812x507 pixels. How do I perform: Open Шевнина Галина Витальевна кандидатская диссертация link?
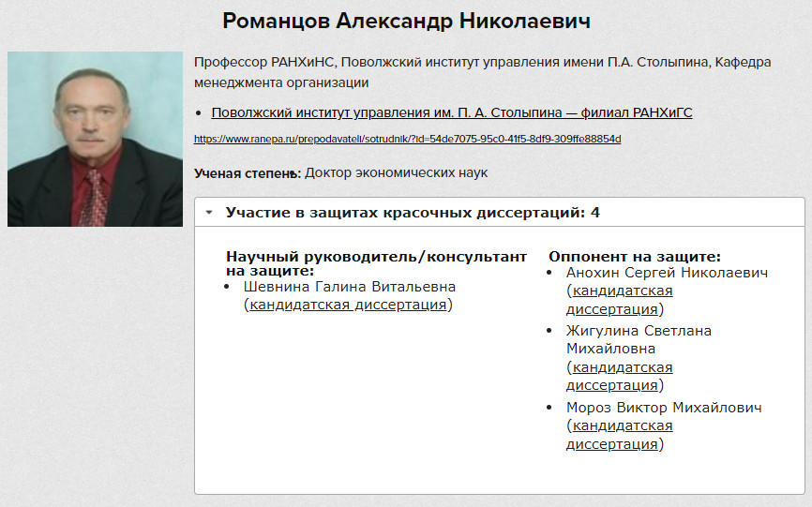(x=348, y=305)
